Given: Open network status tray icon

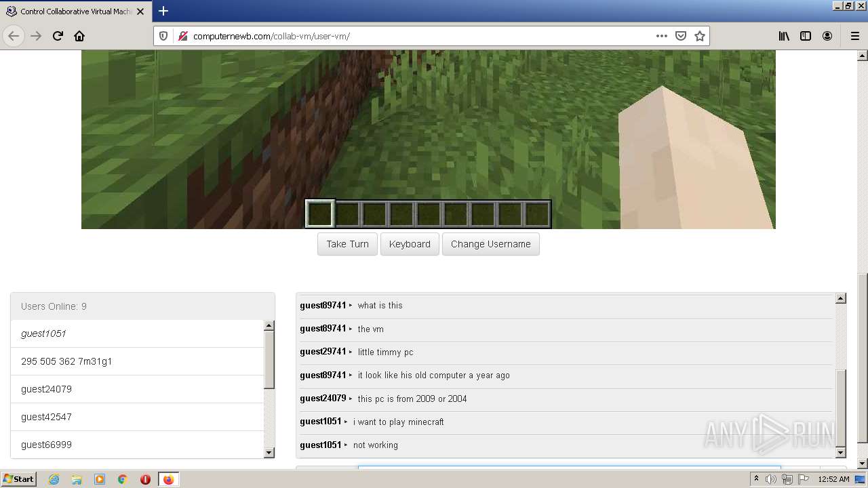Looking at the screenshot, I should coord(787,479).
